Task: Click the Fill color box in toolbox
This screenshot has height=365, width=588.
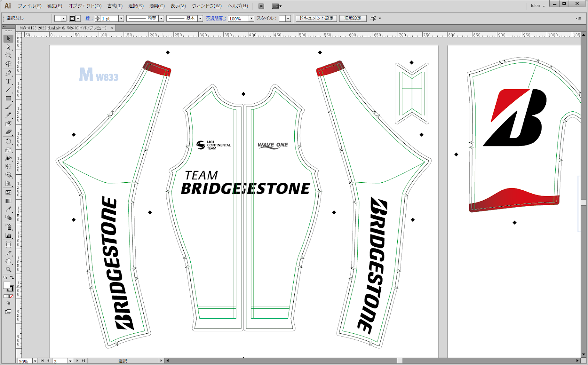Action: click(x=7, y=285)
